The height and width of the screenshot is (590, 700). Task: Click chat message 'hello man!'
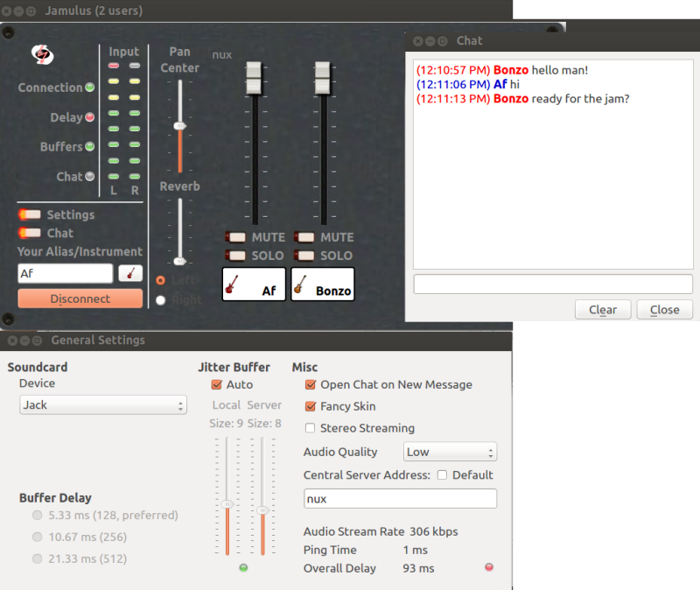point(560,70)
